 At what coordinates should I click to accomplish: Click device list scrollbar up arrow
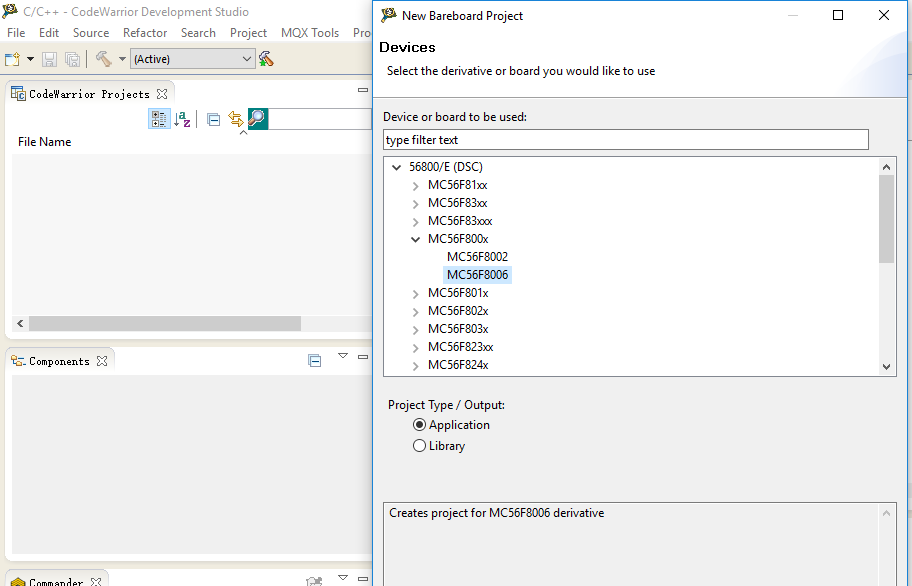pyautogui.click(x=886, y=167)
